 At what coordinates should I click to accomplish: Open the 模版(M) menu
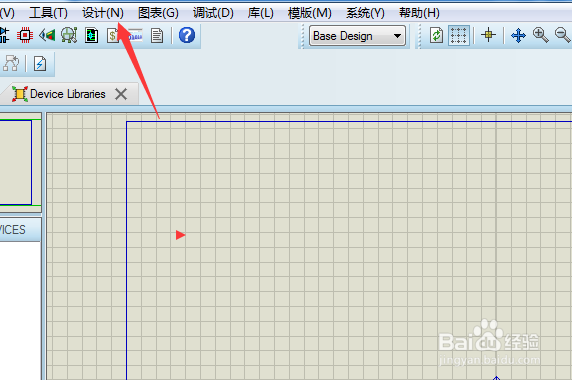pyautogui.click(x=309, y=13)
